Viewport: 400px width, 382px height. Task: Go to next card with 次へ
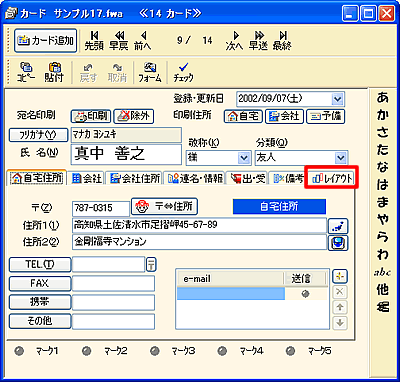tap(234, 41)
